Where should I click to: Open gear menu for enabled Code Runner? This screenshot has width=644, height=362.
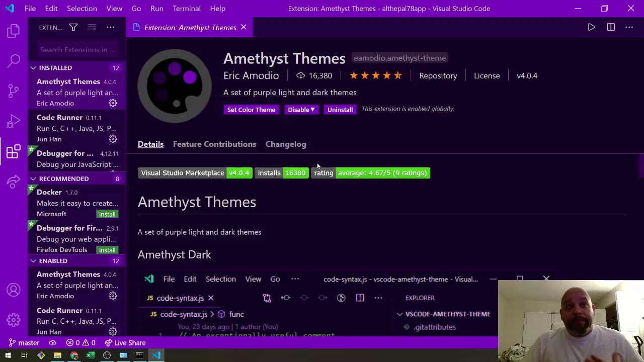pyautogui.click(x=113, y=332)
